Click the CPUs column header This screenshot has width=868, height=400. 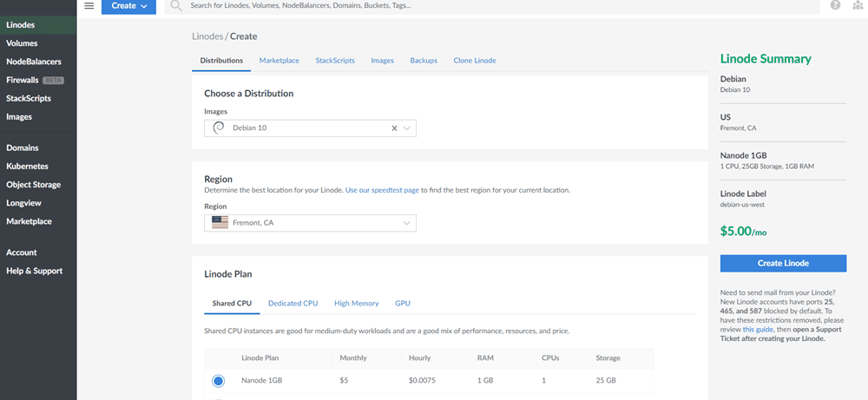coord(550,358)
